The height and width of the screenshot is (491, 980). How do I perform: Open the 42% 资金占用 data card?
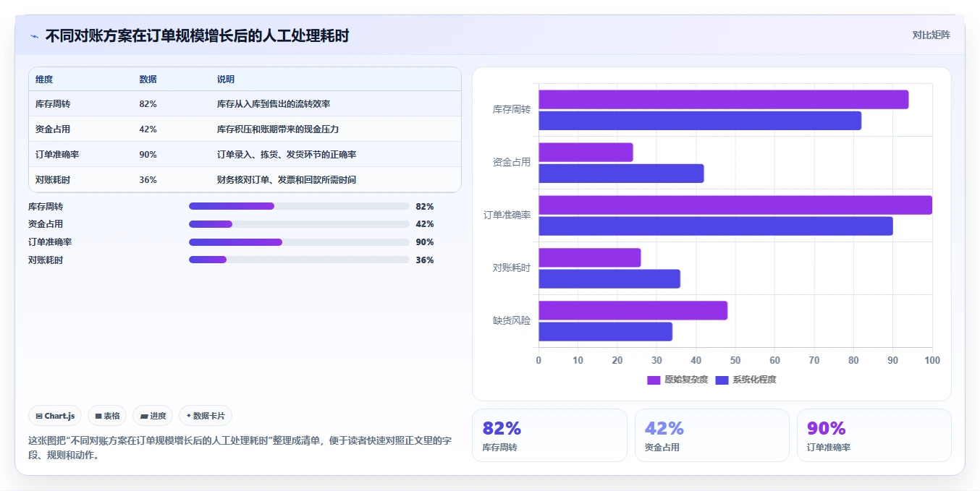pos(712,435)
